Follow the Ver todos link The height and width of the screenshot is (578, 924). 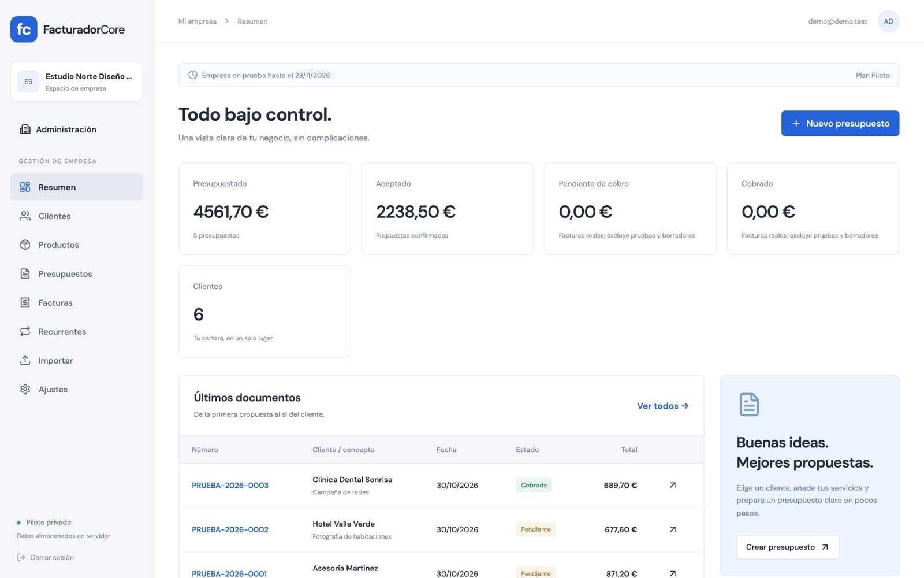662,406
